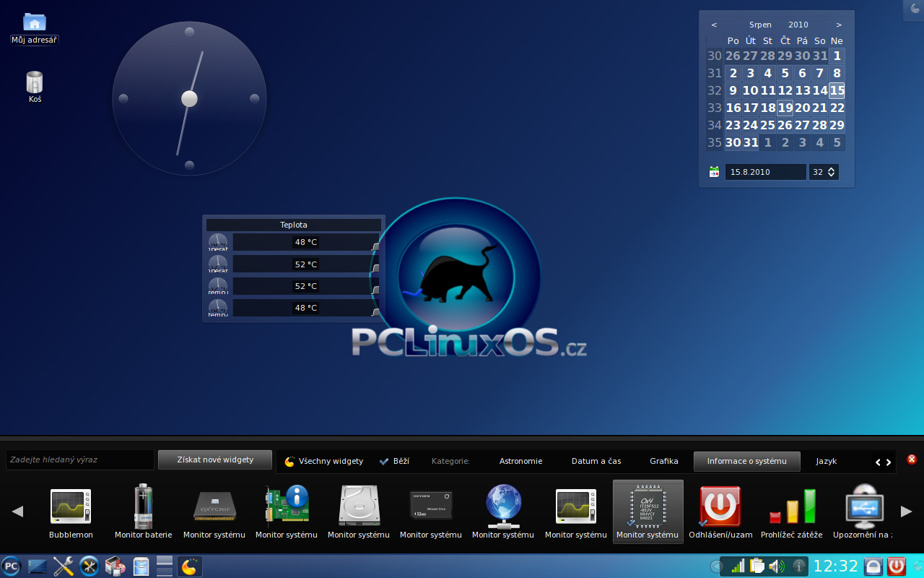This screenshot has height=578, width=924.
Task: Close the widget explorer with red X
Action: 912,460
